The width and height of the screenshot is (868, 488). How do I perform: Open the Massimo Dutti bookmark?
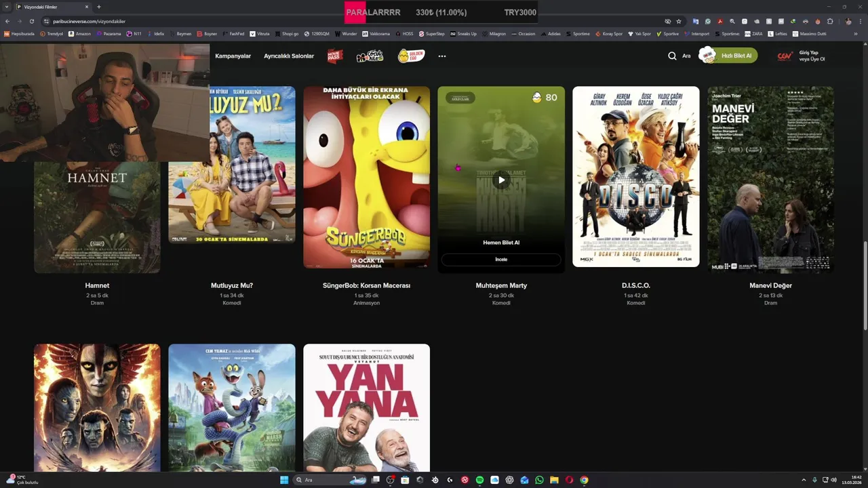[x=809, y=33]
